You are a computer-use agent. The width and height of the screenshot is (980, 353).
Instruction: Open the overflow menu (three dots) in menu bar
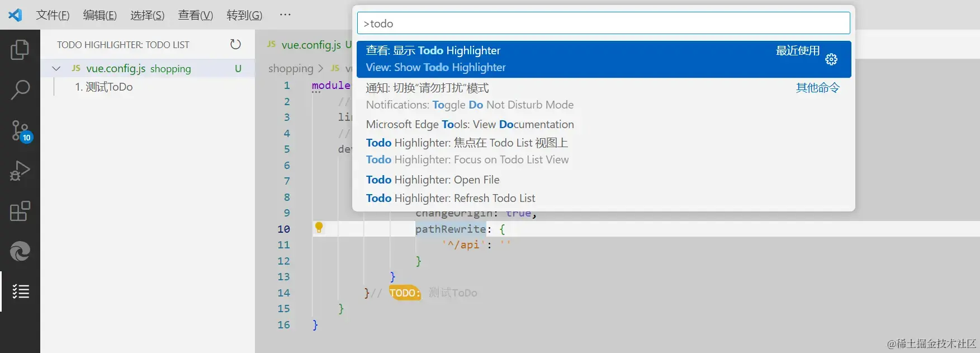click(x=285, y=15)
